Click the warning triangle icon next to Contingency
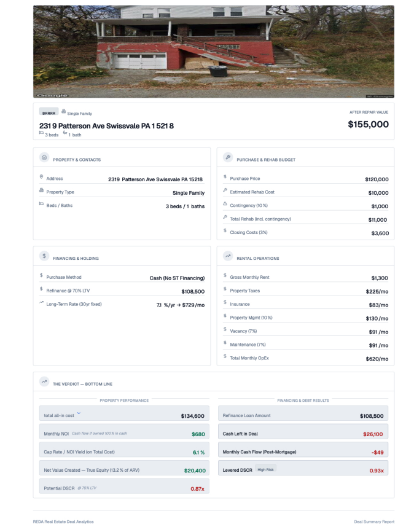Viewport: 414px width, 532px height. coord(225,204)
